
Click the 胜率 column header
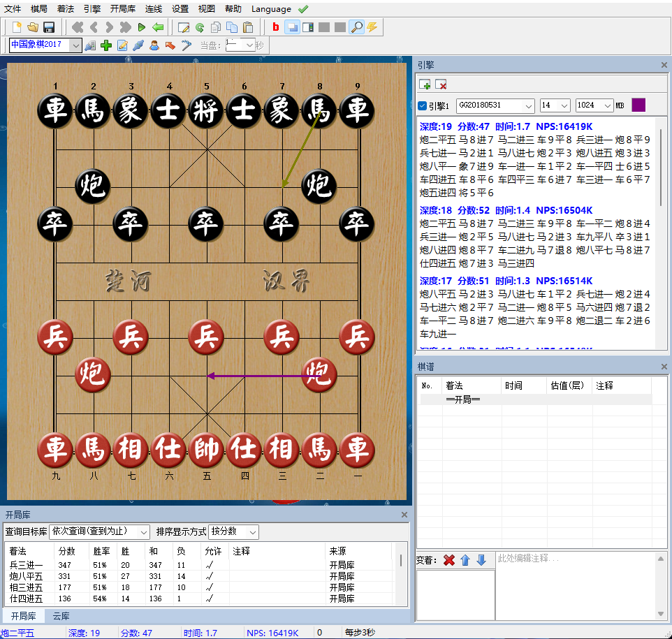(x=101, y=551)
